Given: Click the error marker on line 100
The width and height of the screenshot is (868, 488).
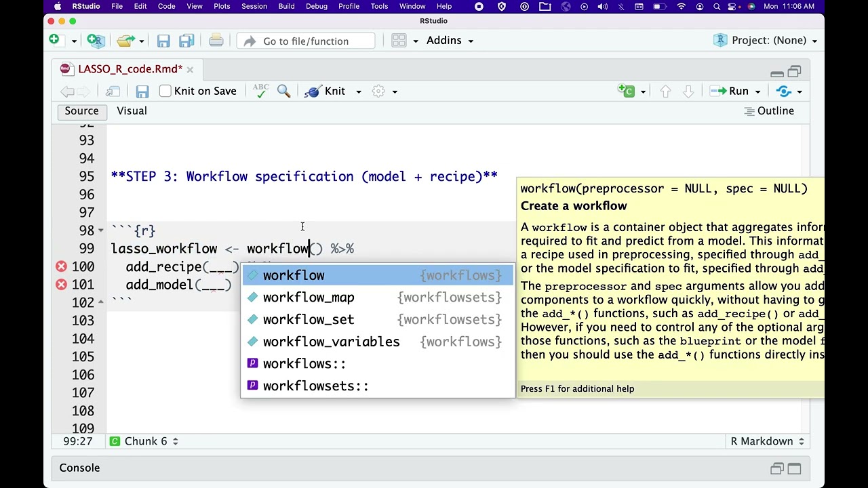Looking at the screenshot, I should coord(61,266).
